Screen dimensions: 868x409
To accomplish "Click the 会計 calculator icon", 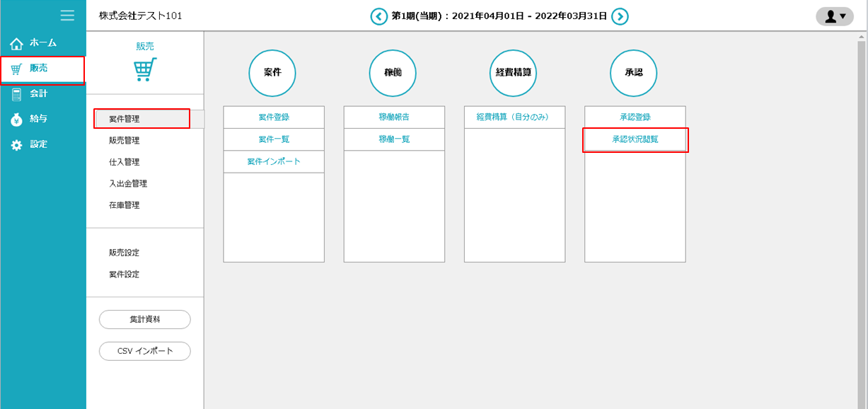I will point(17,94).
